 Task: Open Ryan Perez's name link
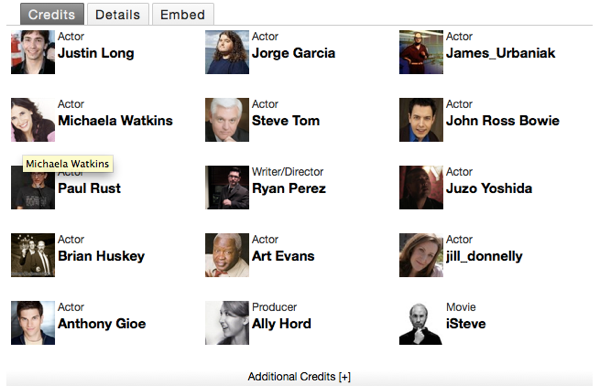(x=289, y=188)
